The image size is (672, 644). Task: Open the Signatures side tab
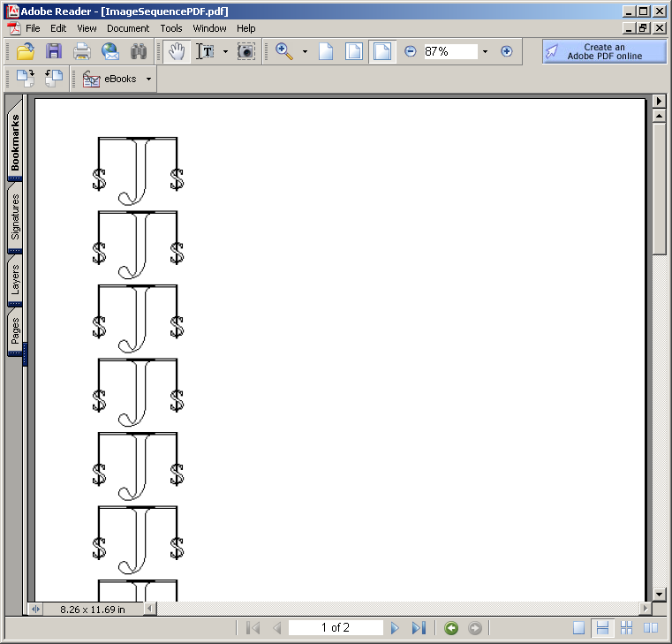click(x=15, y=217)
